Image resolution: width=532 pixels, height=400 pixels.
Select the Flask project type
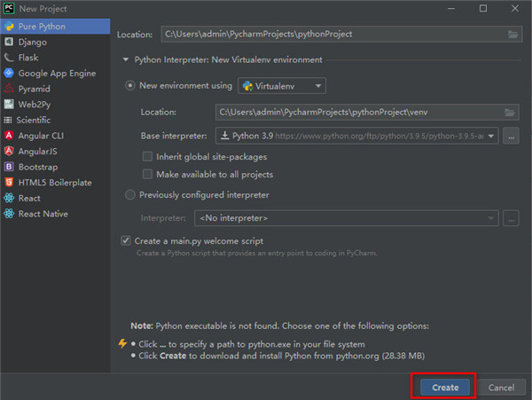(55, 58)
